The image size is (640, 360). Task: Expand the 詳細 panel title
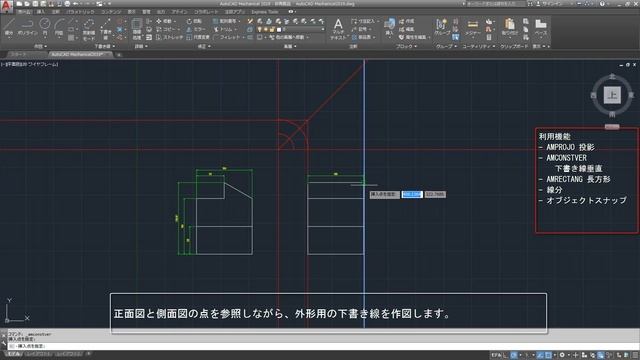(141, 47)
